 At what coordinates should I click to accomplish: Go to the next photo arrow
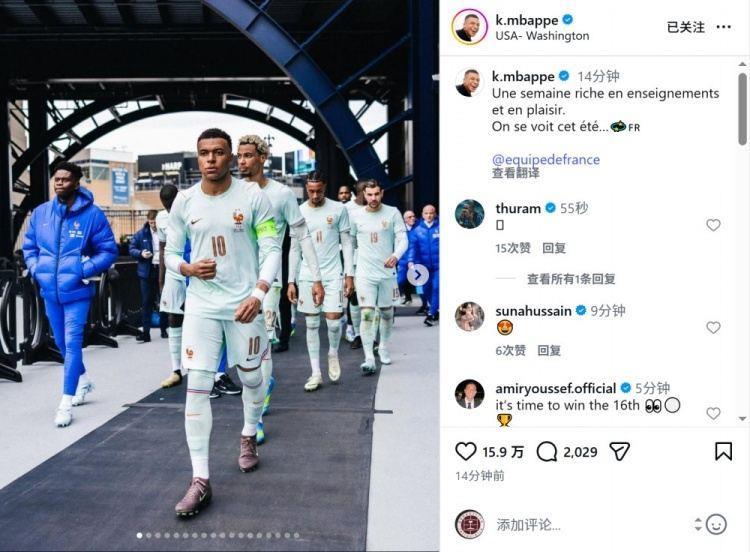coord(418,275)
